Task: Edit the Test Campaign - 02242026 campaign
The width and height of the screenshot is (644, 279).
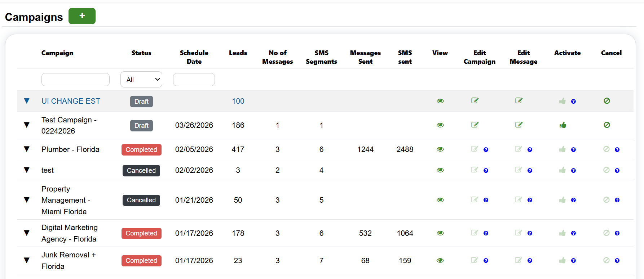Action: coord(475,125)
